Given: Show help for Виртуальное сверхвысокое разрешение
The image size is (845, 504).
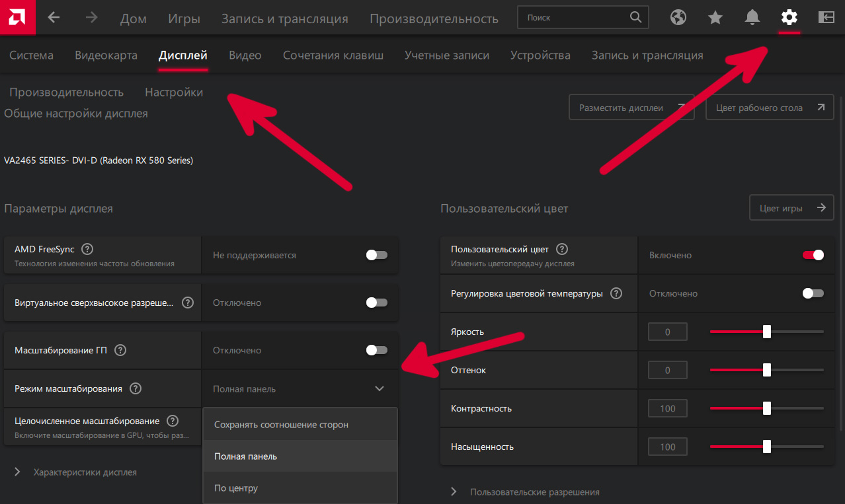Looking at the screenshot, I should (188, 303).
